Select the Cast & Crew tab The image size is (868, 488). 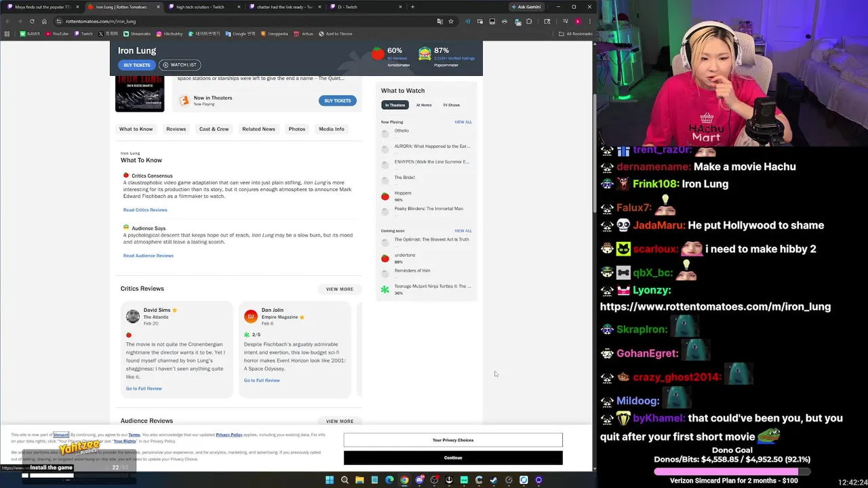[214, 129]
